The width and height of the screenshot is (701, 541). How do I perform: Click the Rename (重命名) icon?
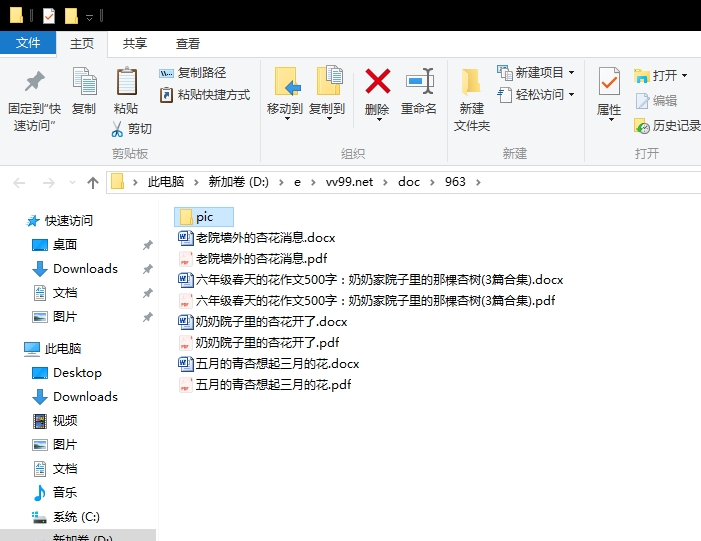(x=420, y=81)
